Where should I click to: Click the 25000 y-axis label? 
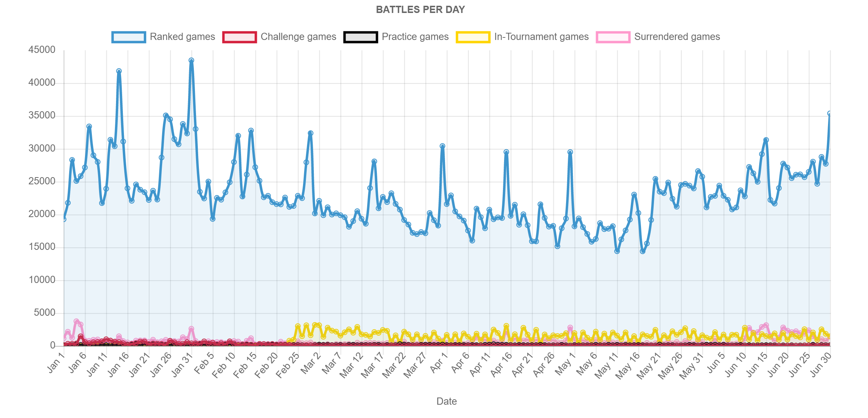pyautogui.click(x=42, y=181)
